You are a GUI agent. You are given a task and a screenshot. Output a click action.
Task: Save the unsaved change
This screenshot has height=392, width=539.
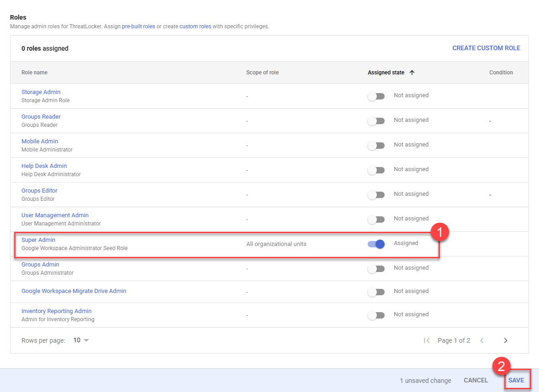516,380
